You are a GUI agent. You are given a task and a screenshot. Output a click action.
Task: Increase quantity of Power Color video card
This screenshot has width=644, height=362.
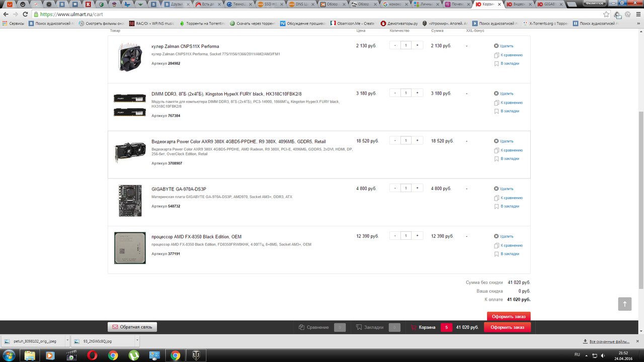[x=417, y=140]
